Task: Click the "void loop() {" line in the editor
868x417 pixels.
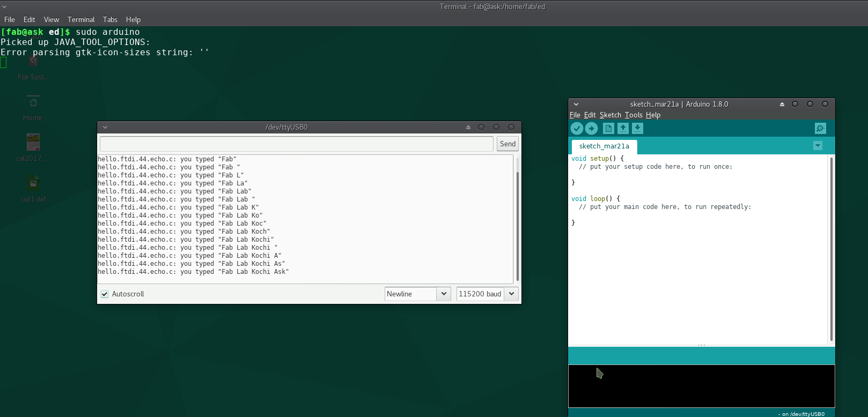Action: tap(595, 199)
